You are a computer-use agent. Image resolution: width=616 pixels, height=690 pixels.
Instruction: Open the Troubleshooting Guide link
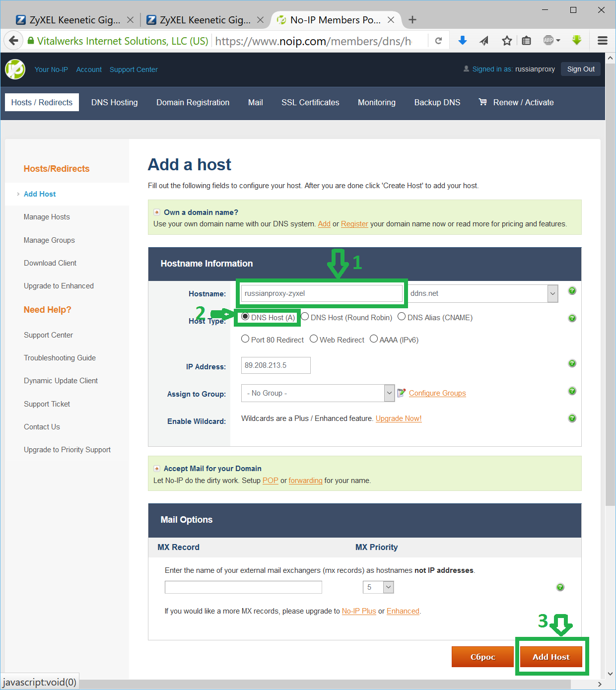pos(60,358)
